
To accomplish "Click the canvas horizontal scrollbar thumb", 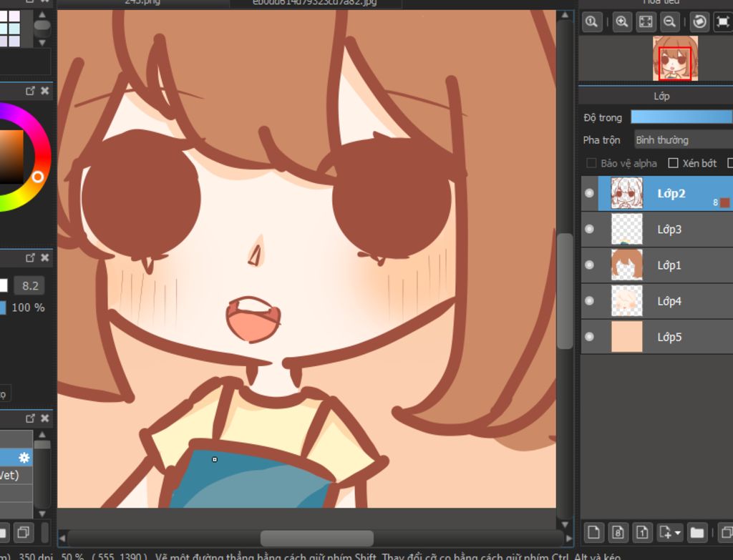I will (x=317, y=538).
